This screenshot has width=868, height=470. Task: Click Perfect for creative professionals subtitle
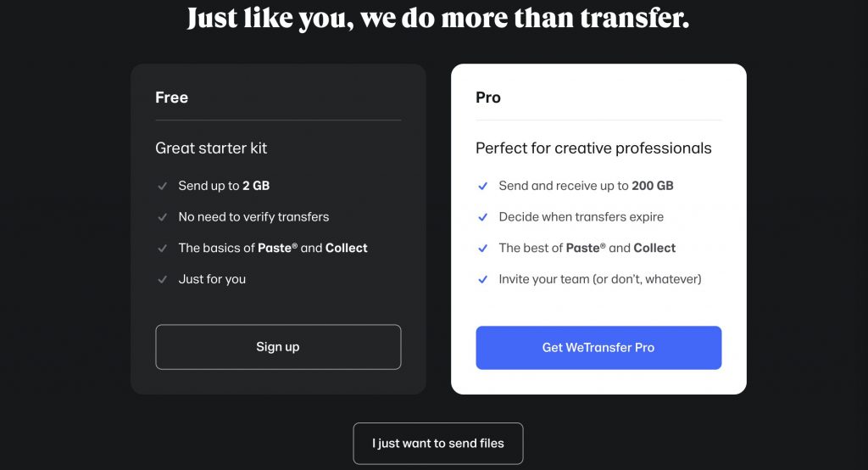tap(593, 148)
